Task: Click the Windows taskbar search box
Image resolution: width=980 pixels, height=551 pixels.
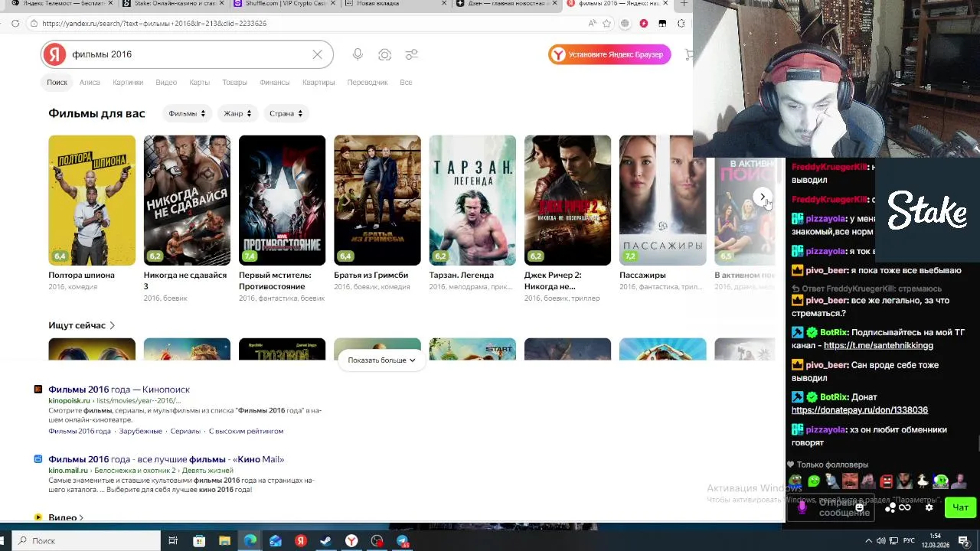Action: click(x=84, y=540)
